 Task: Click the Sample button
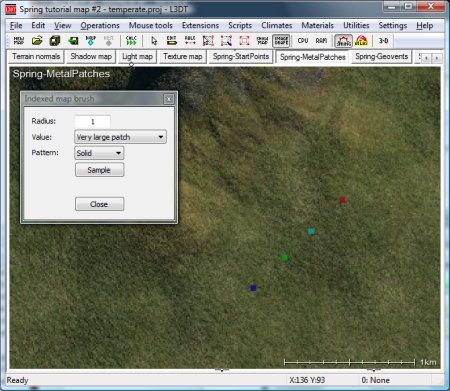[x=100, y=170]
